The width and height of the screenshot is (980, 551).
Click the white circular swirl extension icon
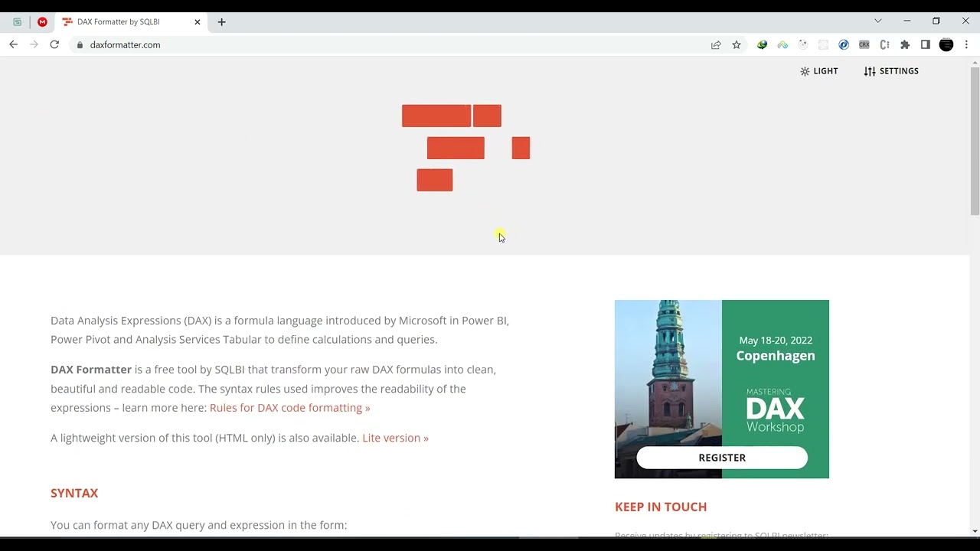pyautogui.click(x=803, y=44)
